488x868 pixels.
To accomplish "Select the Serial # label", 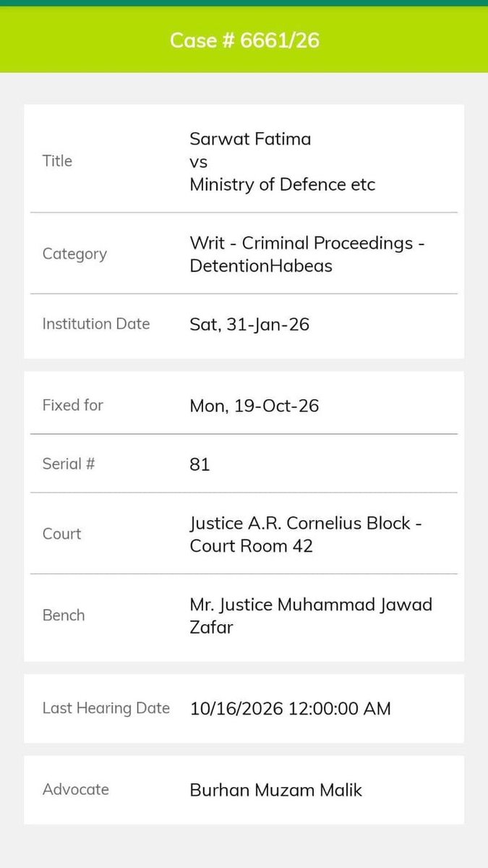I will (x=69, y=464).
